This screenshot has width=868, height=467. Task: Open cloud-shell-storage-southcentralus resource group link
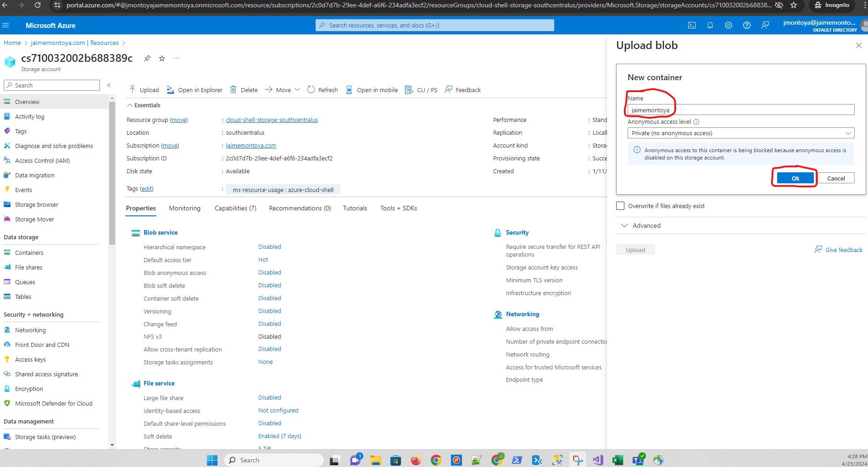pyautogui.click(x=272, y=120)
